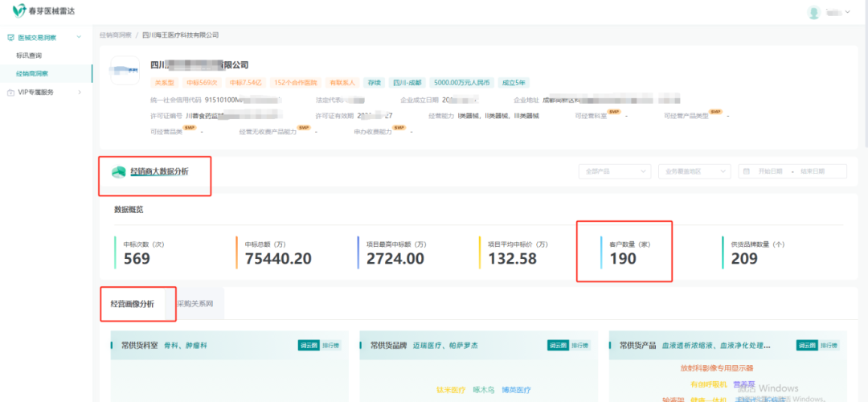Click the 存续 status tag
868x402 pixels.
coord(374,83)
